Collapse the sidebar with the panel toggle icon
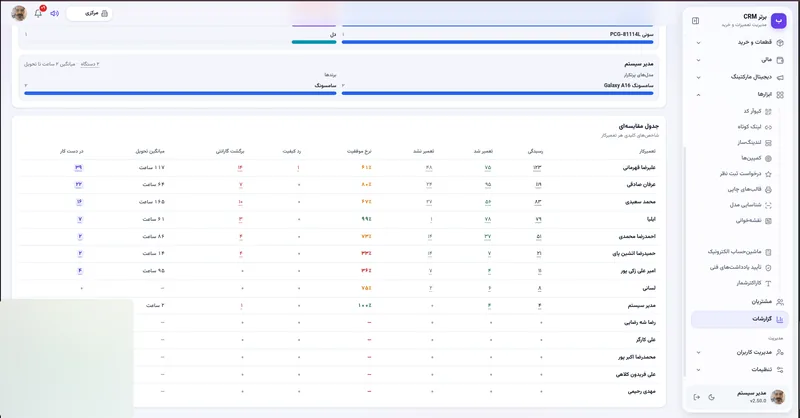The height and width of the screenshot is (418, 800). point(695,21)
